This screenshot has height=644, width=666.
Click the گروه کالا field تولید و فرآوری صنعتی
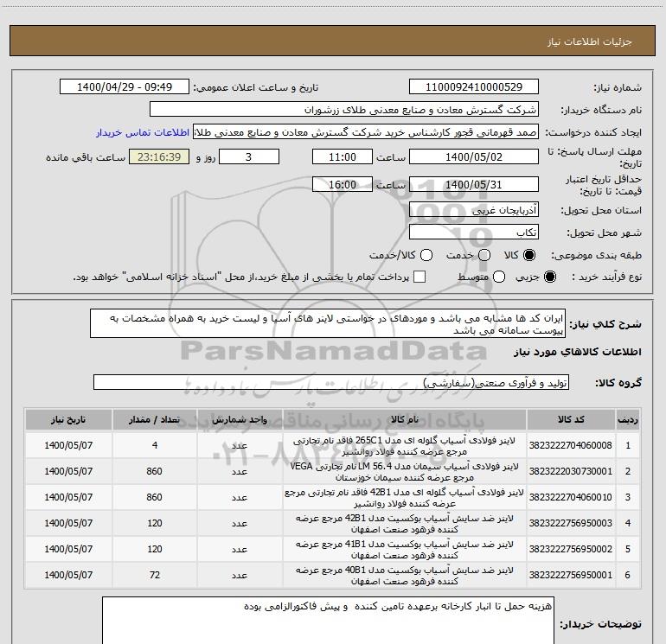click(x=331, y=382)
